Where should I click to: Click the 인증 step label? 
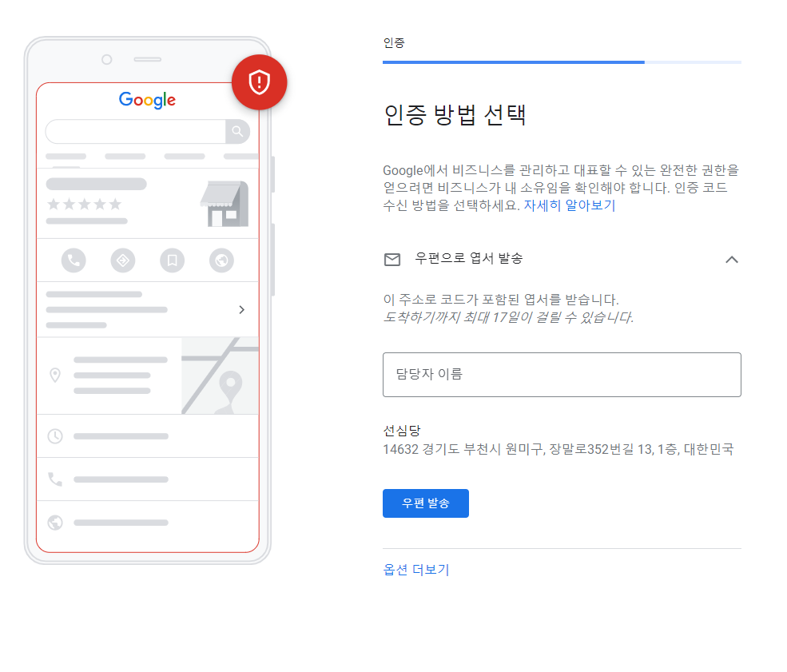(394, 42)
